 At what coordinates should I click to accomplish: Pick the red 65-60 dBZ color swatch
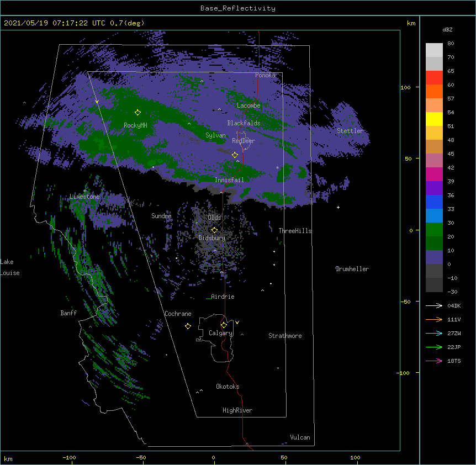[434, 78]
